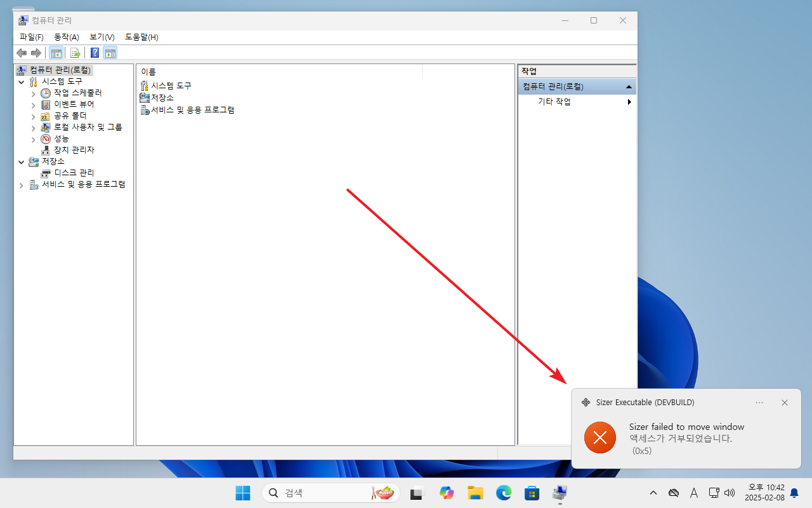The width and height of the screenshot is (812, 508).
Task: Open the 보기(V) menu
Action: (x=101, y=37)
